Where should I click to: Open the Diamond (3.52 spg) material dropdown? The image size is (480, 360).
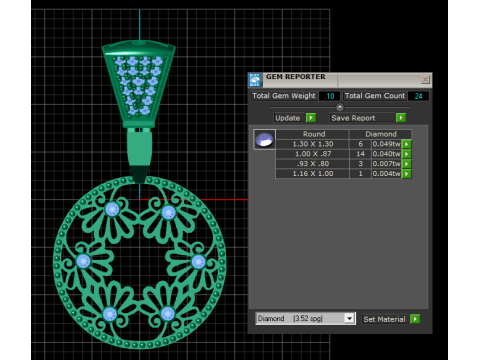(349, 319)
